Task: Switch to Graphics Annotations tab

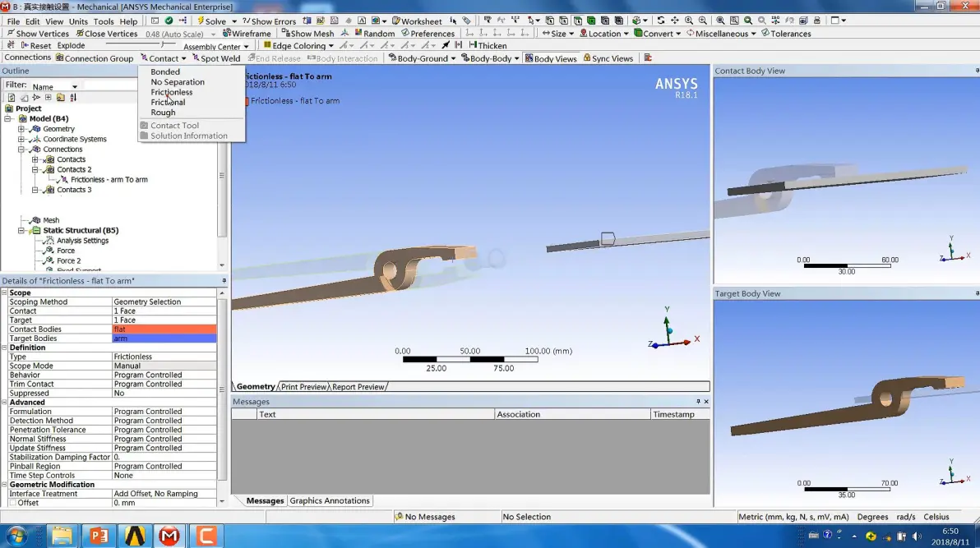Action: point(330,500)
